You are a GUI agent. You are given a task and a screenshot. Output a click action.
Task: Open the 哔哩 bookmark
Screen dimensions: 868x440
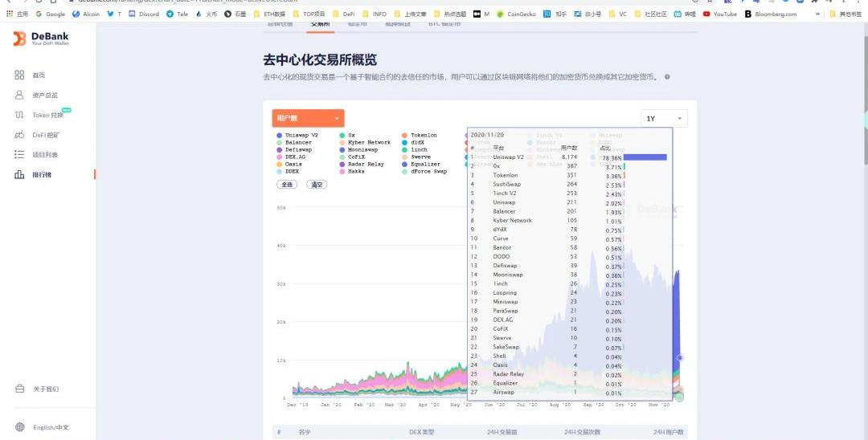click(x=685, y=14)
